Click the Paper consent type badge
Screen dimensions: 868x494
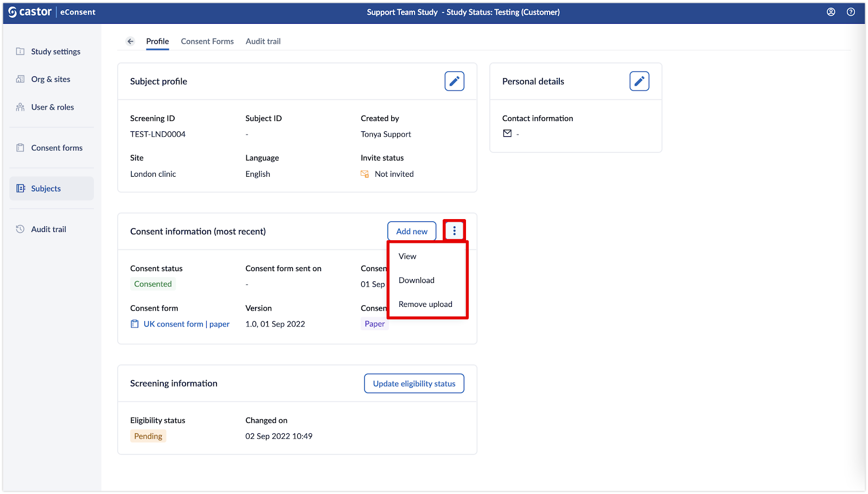point(375,324)
